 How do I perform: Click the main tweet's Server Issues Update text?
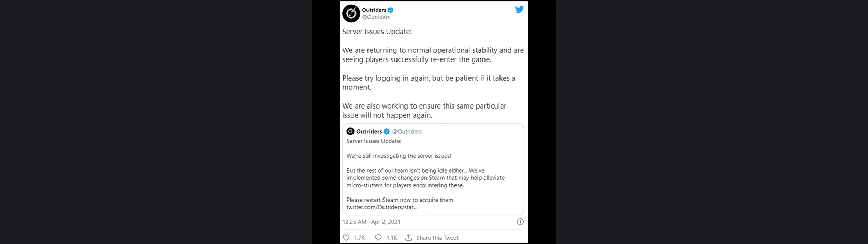point(377,32)
